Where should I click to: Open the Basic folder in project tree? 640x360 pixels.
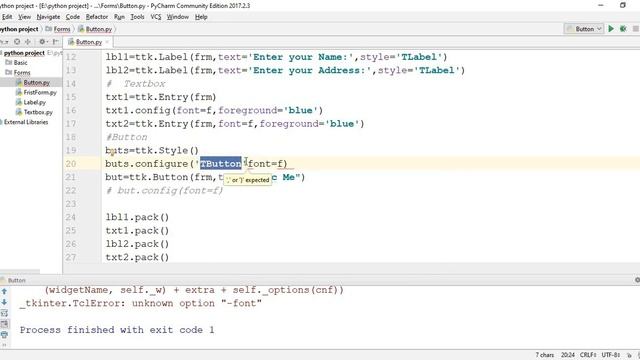click(x=20, y=62)
